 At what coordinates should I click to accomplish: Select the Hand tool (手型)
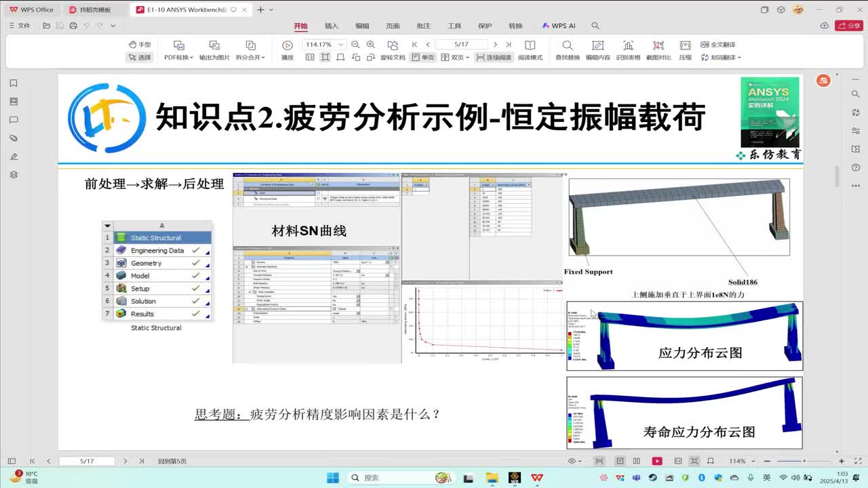point(140,45)
